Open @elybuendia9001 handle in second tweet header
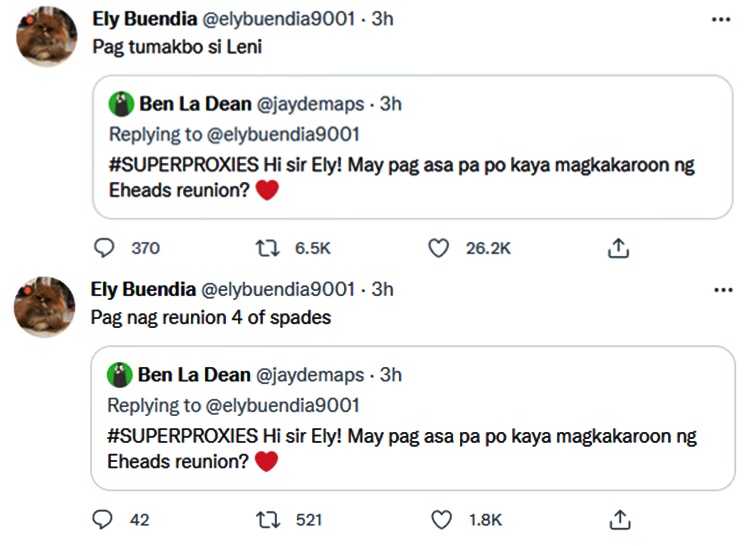The image size is (750, 546). 278,290
